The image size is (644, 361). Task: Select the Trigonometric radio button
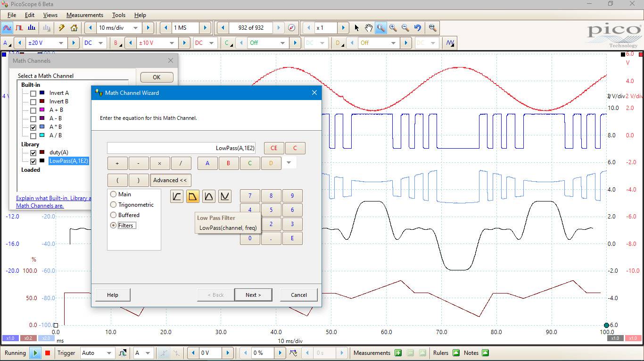[x=113, y=204]
